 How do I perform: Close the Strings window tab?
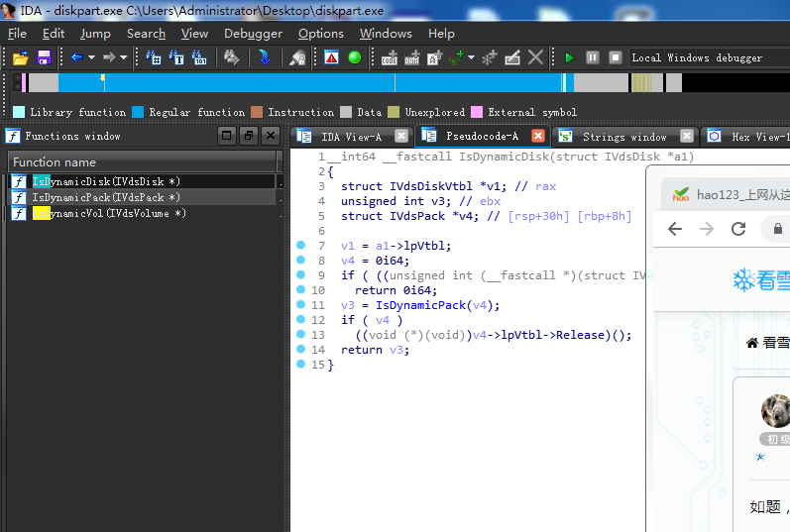coord(687,136)
